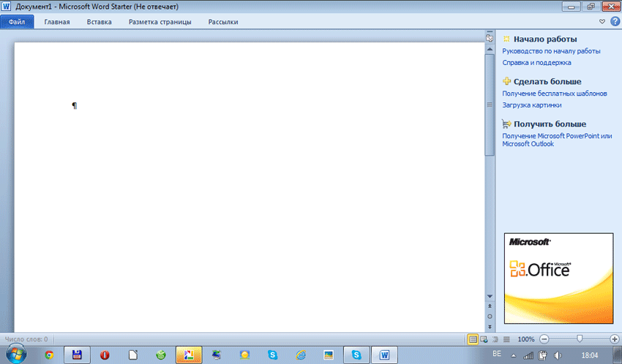Image resolution: width=622 pixels, height=364 pixels.
Task: Select the Рассылки ribbon tab
Action: click(223, 22)
